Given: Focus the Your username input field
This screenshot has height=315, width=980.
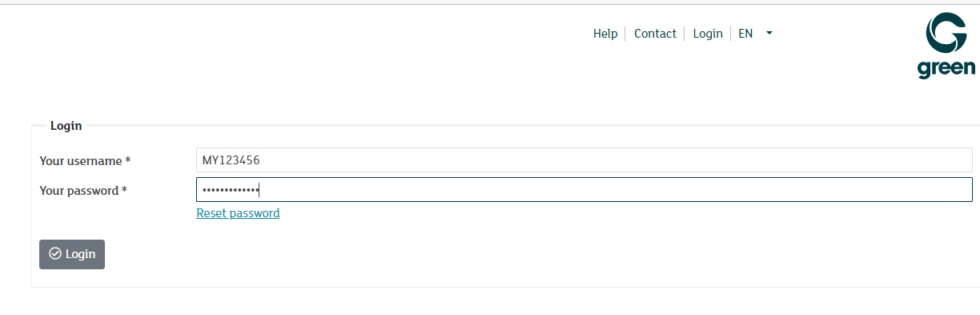Looking at the screenshot, I should point(584,160).
